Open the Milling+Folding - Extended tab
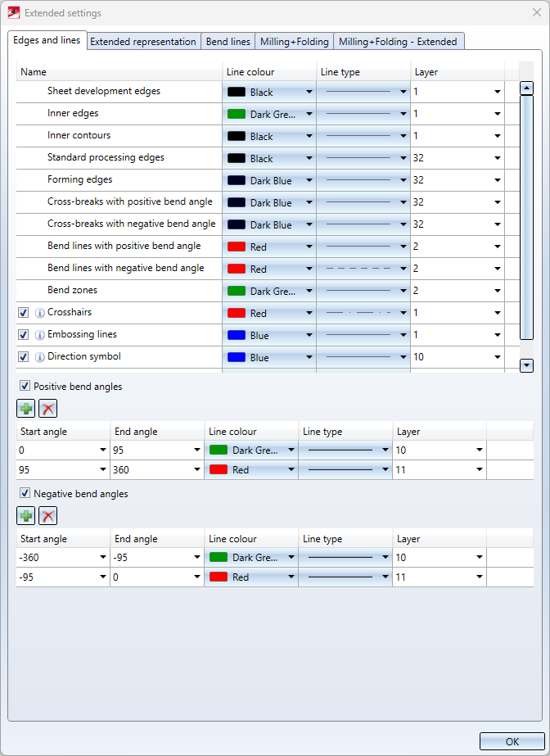The height and width of the screenshot is (756, 550). pyautogui.click(x=399, y=42)
